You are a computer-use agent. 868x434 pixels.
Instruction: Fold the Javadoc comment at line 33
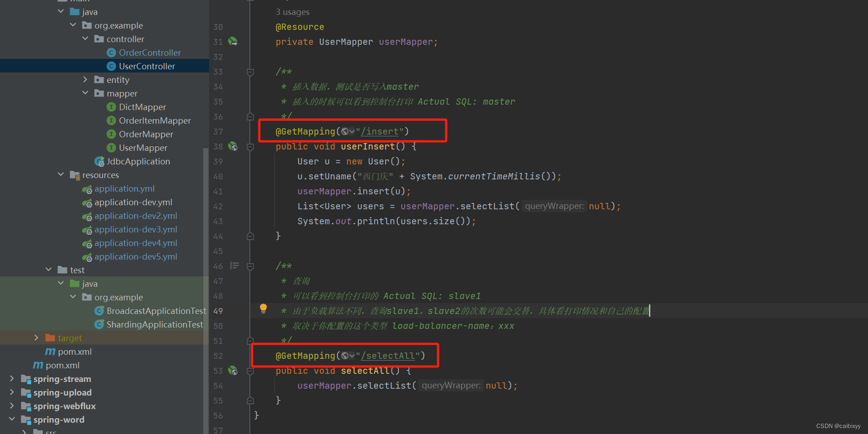(250, 72)
